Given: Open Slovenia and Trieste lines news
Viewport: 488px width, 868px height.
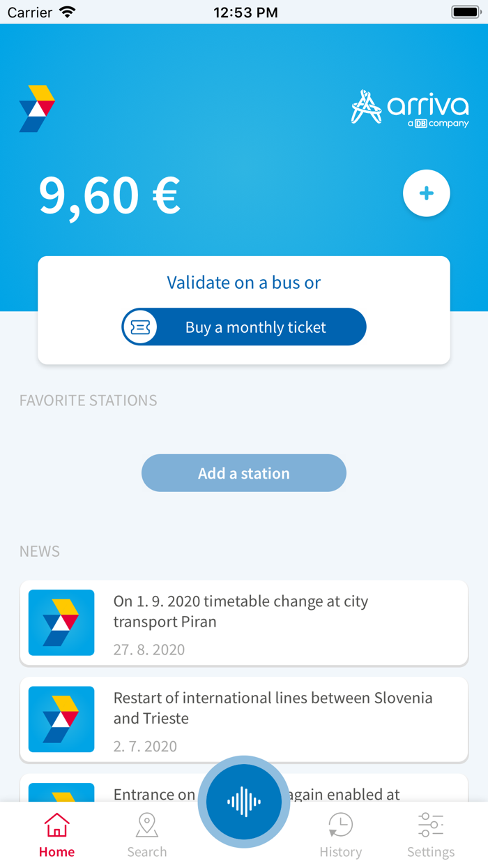Looking at the screenshot, I should tap(279, 719).
